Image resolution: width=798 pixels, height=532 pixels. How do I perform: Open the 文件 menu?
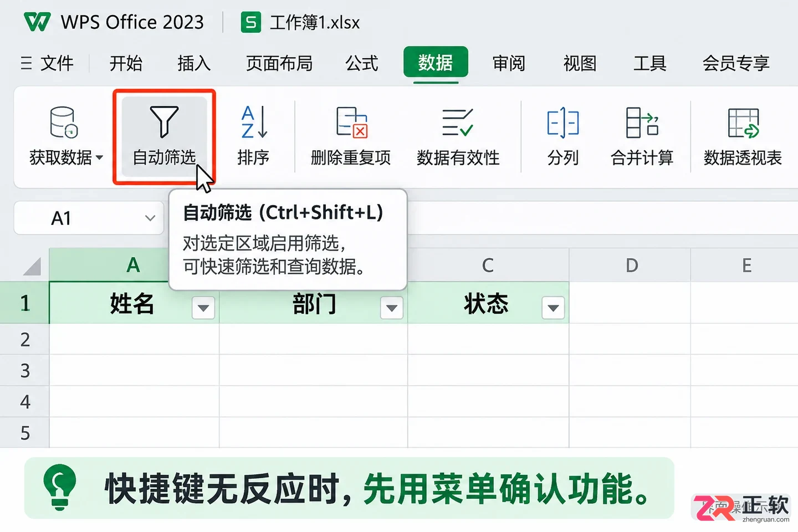pyautogui.click(x=48, y=63)
